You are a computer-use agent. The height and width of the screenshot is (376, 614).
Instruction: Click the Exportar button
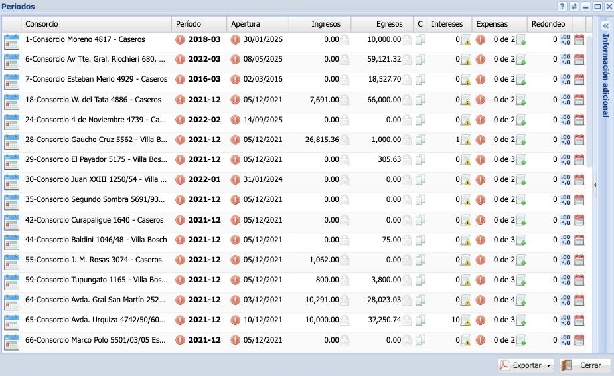pyautogui.click(x=526, y=365)
